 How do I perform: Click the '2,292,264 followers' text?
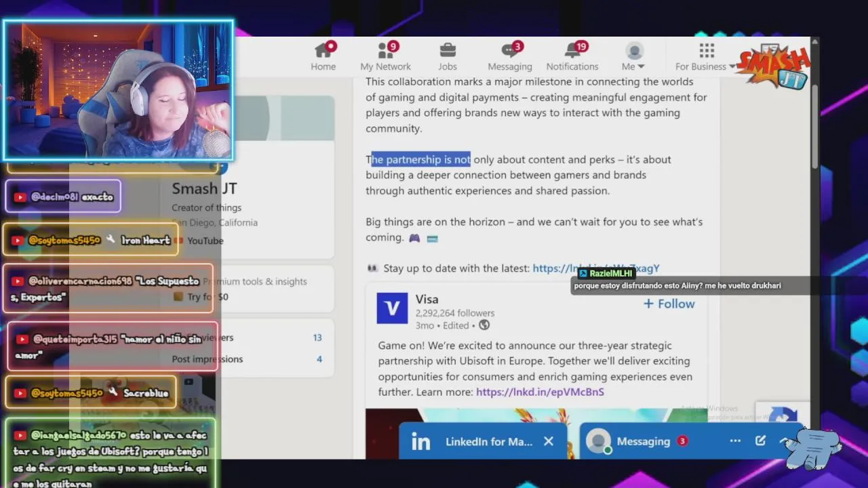pyautogui.click(x=455, y=313)
